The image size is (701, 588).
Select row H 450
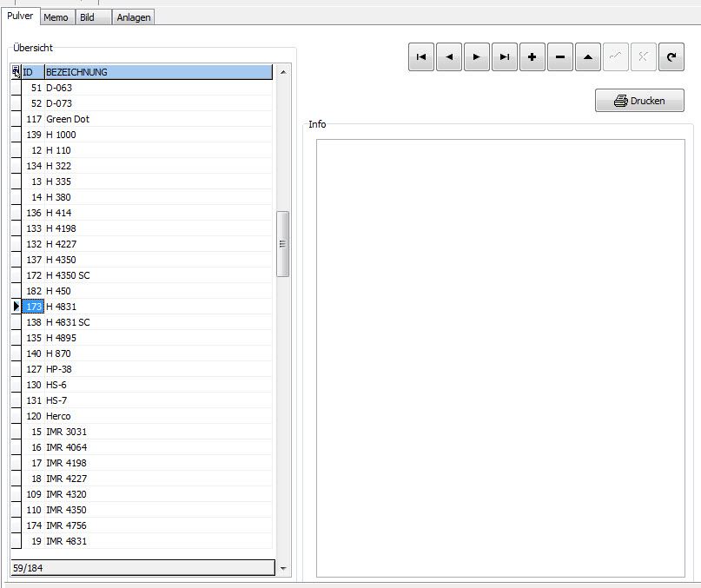click(142, 291)
